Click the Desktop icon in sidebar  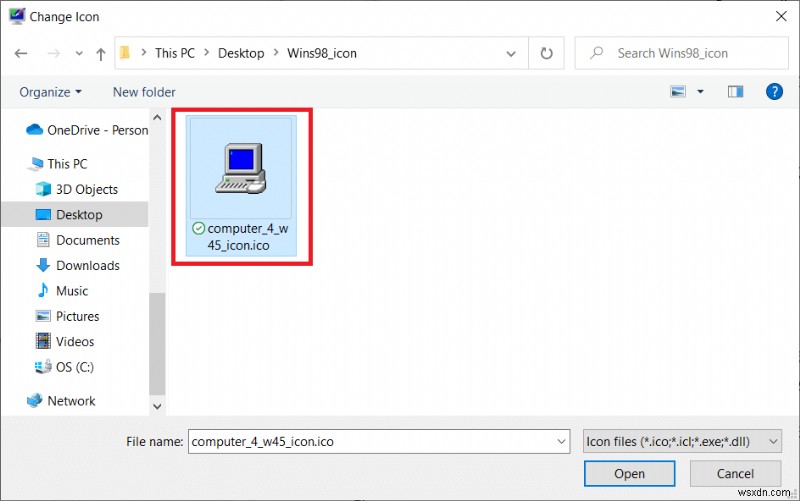pos(43,214)
